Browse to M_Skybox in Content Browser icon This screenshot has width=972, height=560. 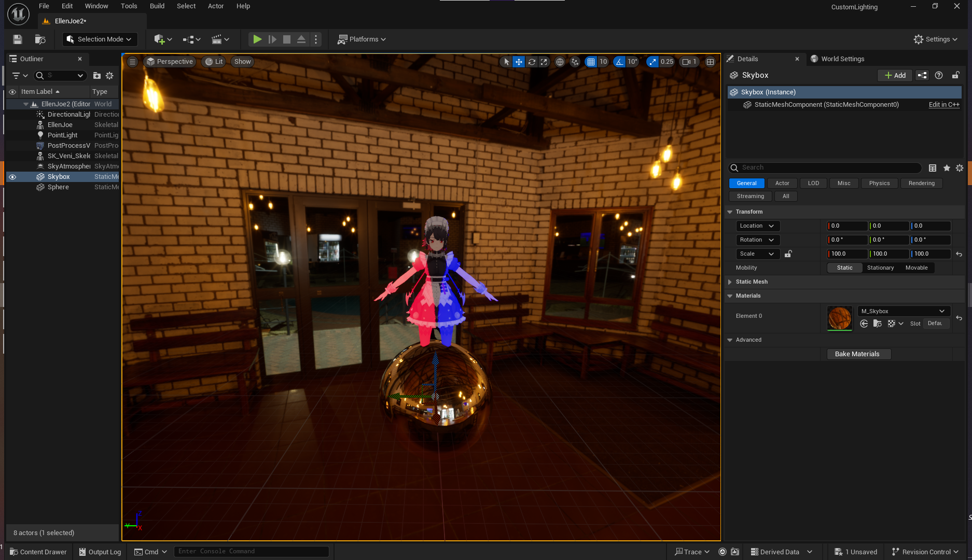[878, 324]
